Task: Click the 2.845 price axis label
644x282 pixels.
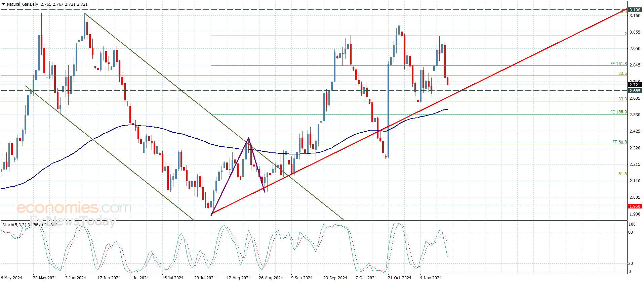Action: (635, 65)
